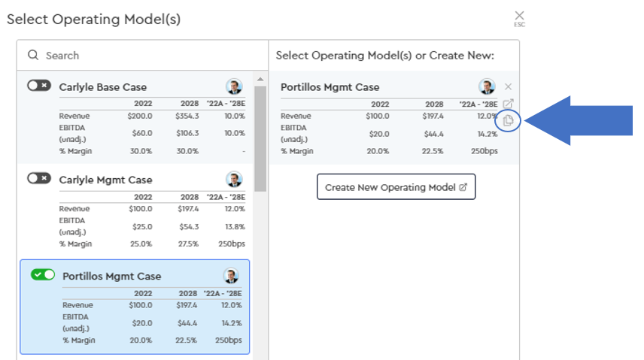Toggle on Carlyle Mgmt Case

(x=39, y=178)
